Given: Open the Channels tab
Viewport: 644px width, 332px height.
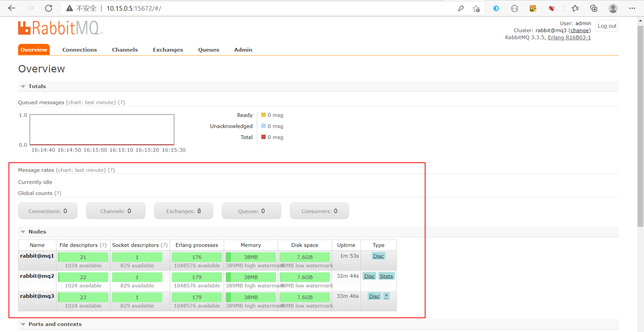Looking at the screenshot, I should click(125, 50).
